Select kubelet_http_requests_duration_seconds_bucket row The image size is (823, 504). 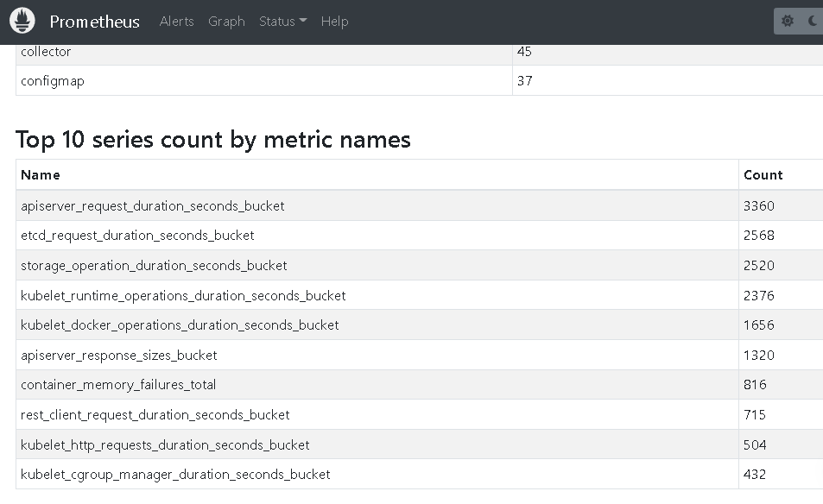point(165,444)
